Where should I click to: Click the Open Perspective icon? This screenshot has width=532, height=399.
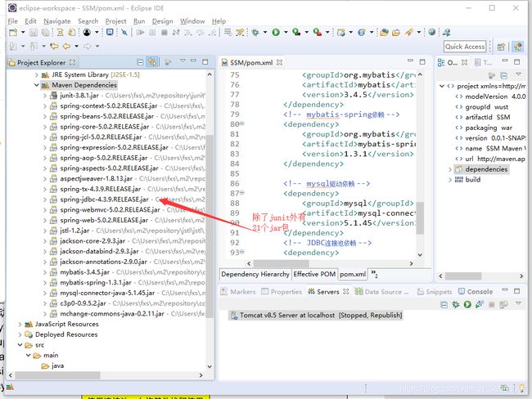(x=501, y=47)
